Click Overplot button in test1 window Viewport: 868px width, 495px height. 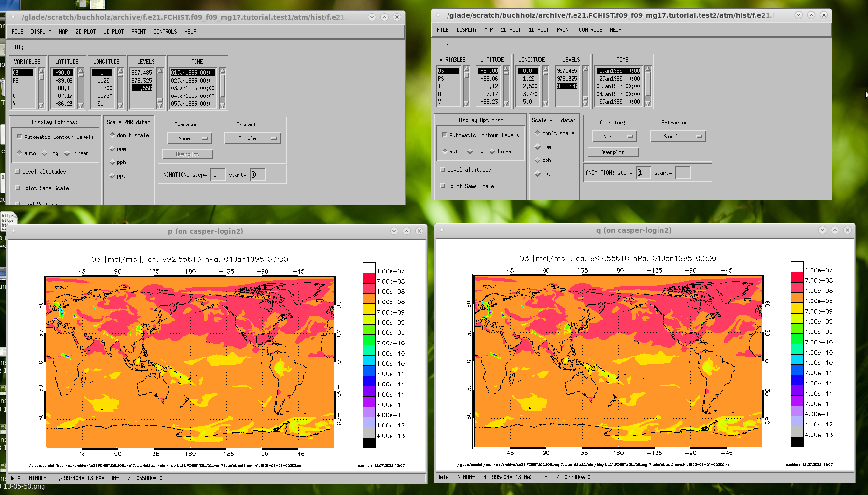(187, 154)
